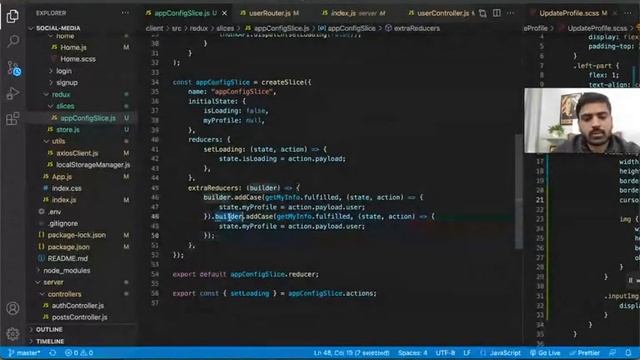Collapse the server folder
Screen dimensions: 640x360
53,282
